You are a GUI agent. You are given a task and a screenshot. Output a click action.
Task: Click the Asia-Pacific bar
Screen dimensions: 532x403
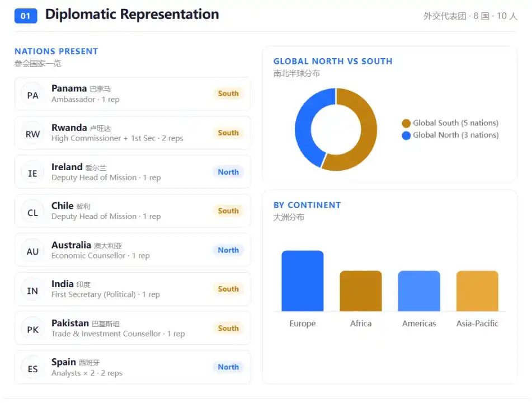tap(477, 291)
